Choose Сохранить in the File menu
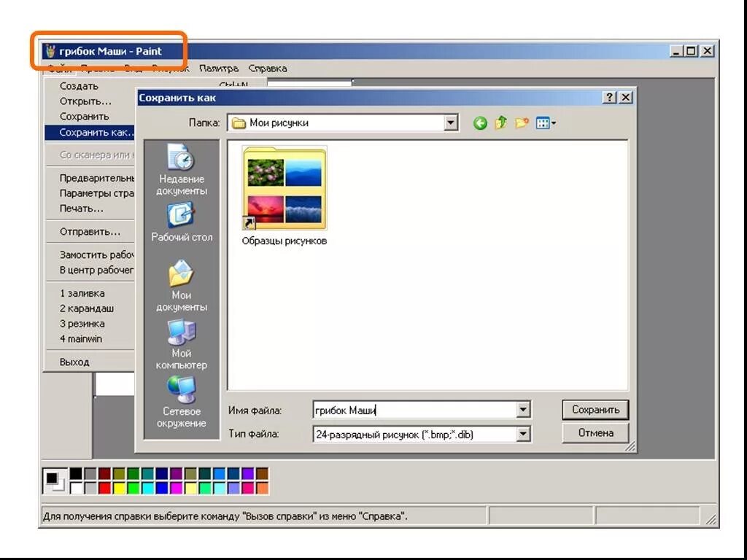 tap(84, 117)
